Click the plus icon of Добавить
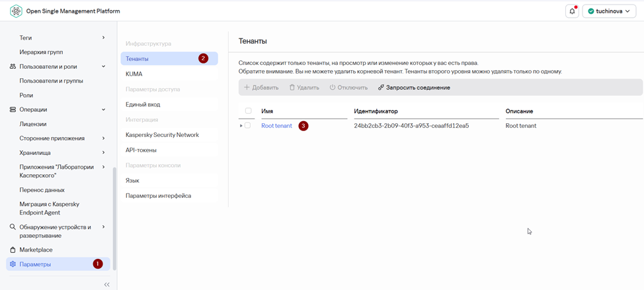 point(247,87)
